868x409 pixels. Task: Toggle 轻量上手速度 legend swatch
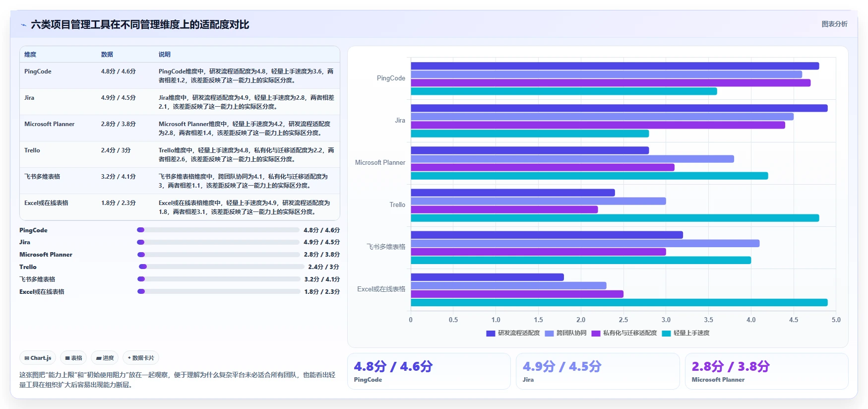point(666,334)
